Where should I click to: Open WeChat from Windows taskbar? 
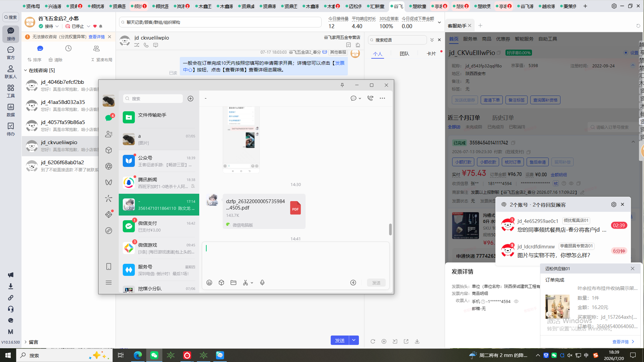click(x=154, y=355)
